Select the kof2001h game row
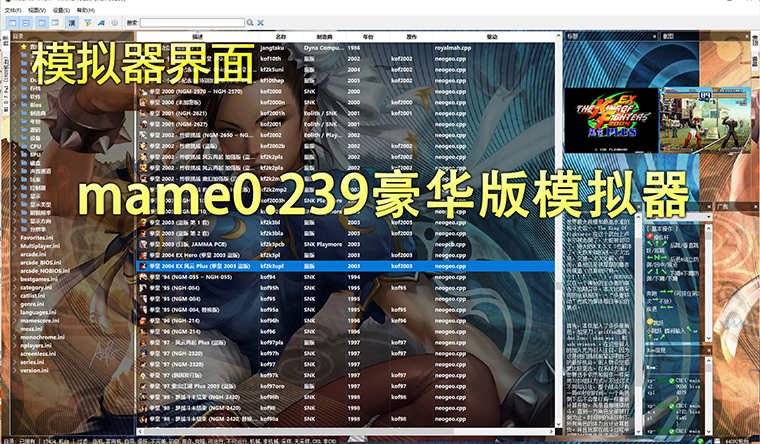 click(x=346, y=113)
